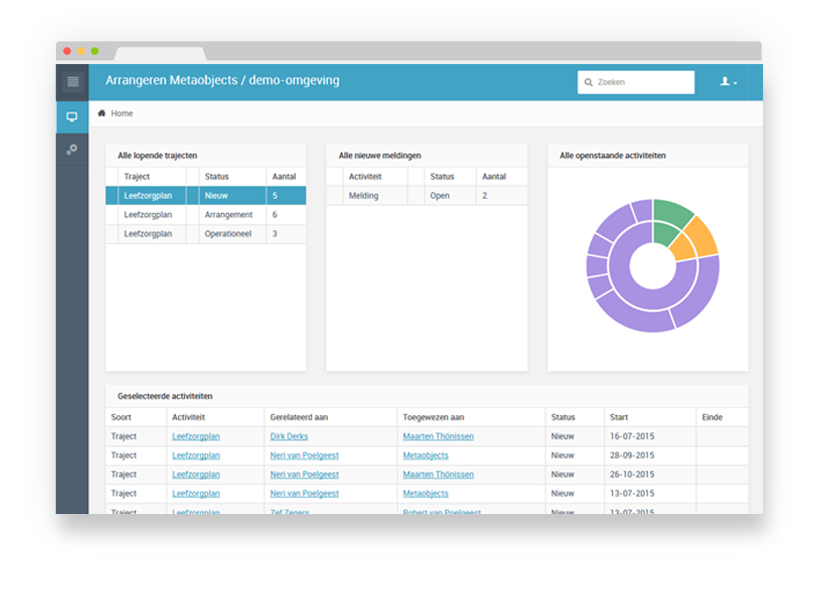This screenshot has width=827, height=594.
Task: Open the settings gears sidebar icon
Action: point(72,150)
